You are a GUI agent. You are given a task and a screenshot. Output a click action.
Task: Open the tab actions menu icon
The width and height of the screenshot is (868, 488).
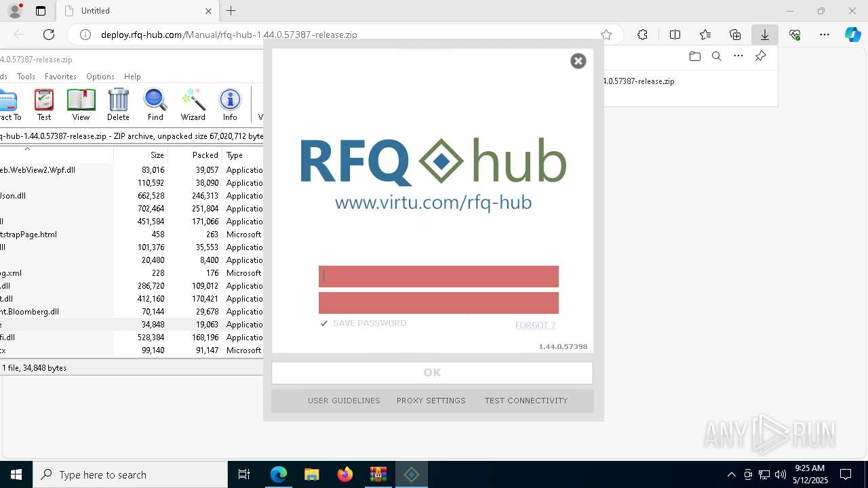[x=41, y=11]
